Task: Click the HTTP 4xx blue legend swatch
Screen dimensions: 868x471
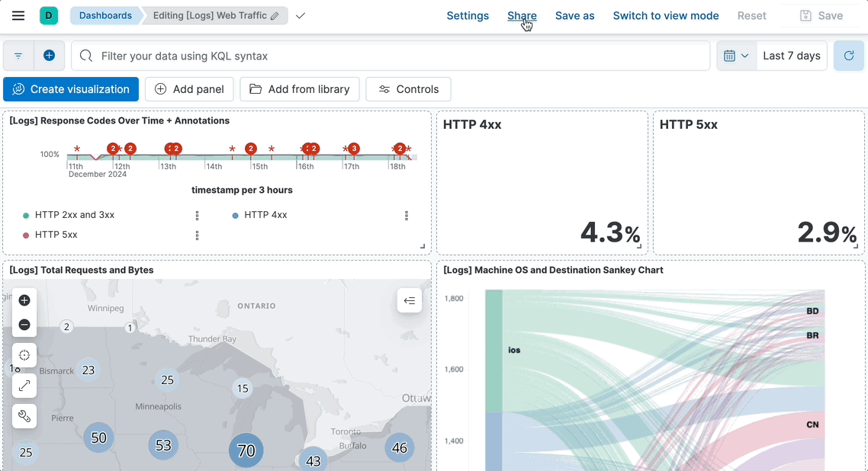Action: point(235,216)
